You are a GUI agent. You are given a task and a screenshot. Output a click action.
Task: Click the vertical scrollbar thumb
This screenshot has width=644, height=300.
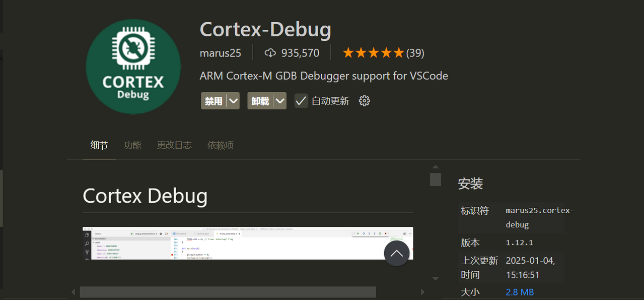(436, 179)
